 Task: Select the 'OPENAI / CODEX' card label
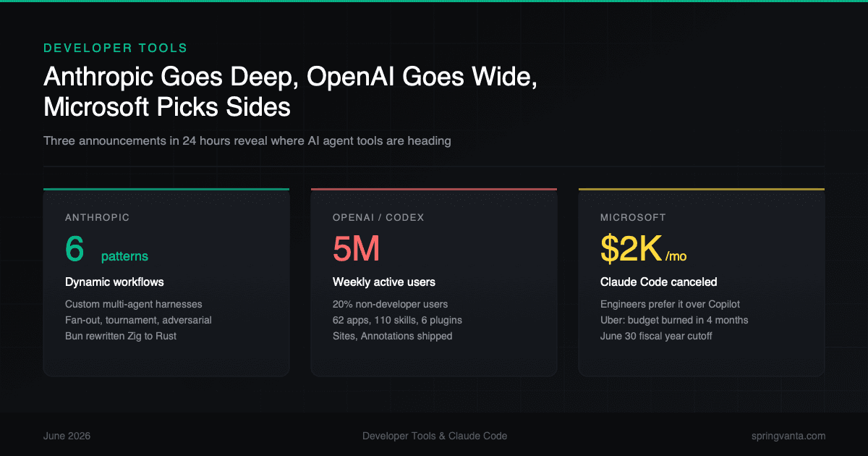pyautogui.click(x=378, y=217)
